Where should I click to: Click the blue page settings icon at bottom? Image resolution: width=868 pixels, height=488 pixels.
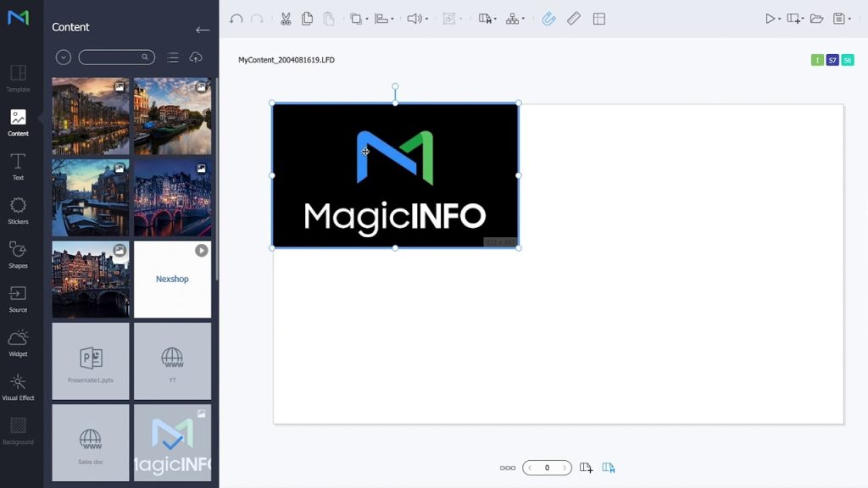pyautogui.click(x=609, y=468)
